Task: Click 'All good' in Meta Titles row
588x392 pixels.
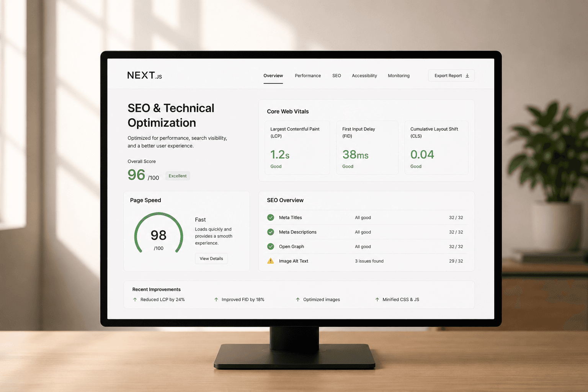Action: (363, 217)
